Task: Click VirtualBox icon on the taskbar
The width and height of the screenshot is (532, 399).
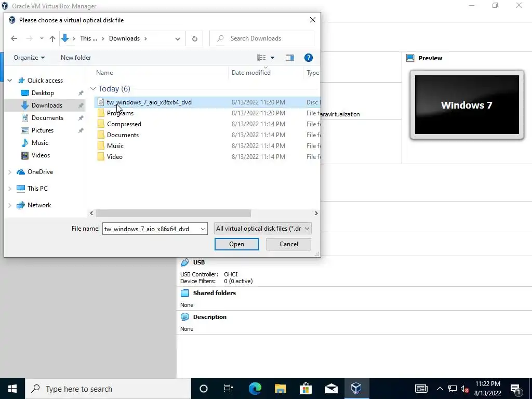Action: [356, 389]
